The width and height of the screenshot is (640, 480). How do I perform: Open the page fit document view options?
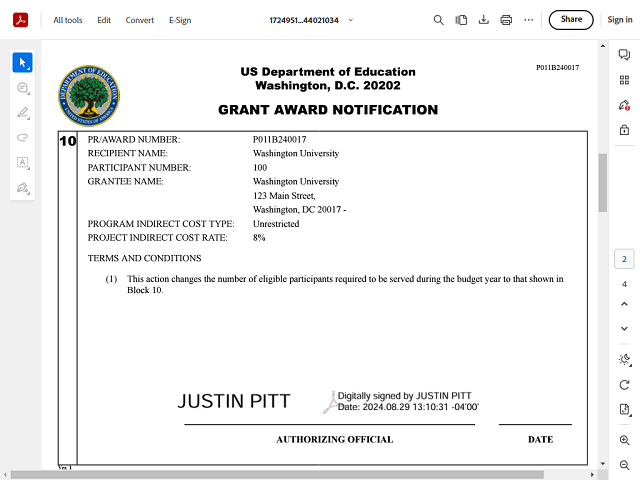624,409
